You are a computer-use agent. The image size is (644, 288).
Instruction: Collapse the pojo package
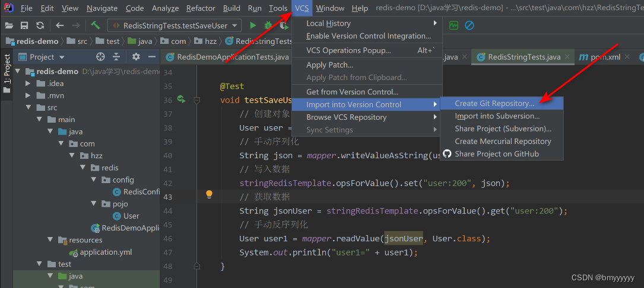93,204
